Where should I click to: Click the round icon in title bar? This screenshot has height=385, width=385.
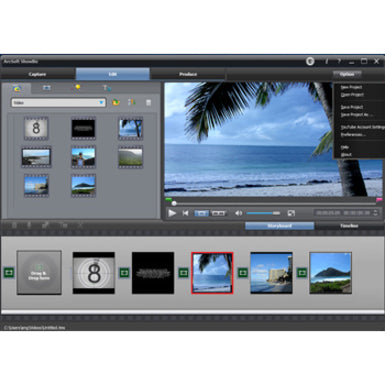coord(310,61)
